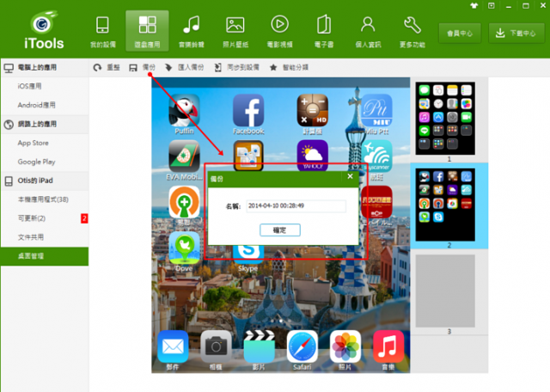The image size is (550, 392).
Task: Click the refresh toolbar button
Action: [x=107, y=67]
